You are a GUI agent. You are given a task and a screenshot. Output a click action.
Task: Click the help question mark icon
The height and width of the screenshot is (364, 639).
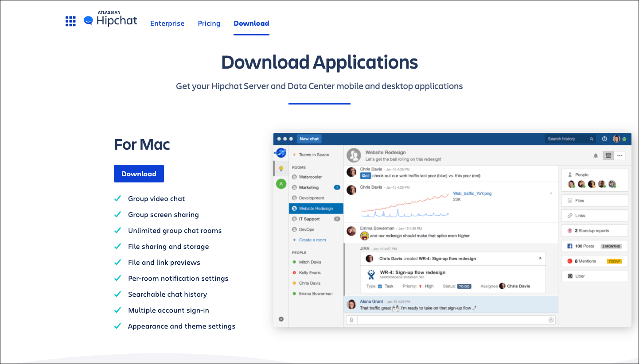point(604,139)
